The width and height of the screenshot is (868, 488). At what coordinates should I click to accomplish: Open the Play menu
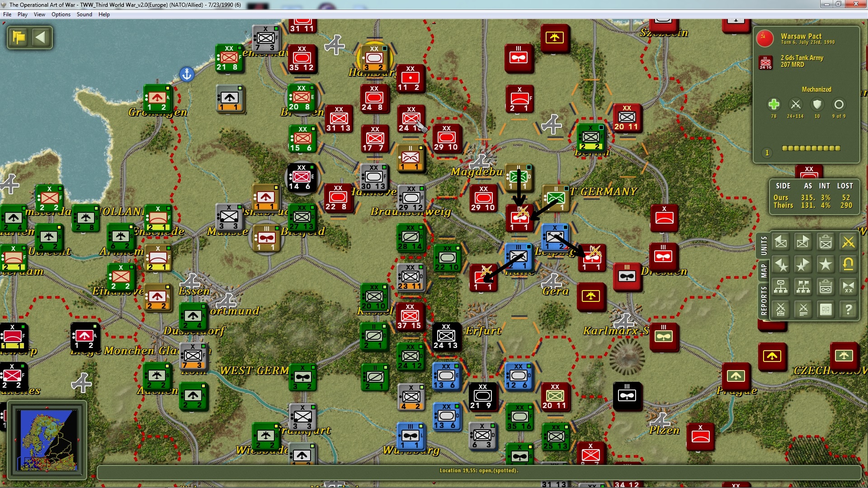(x=23, y=14)
